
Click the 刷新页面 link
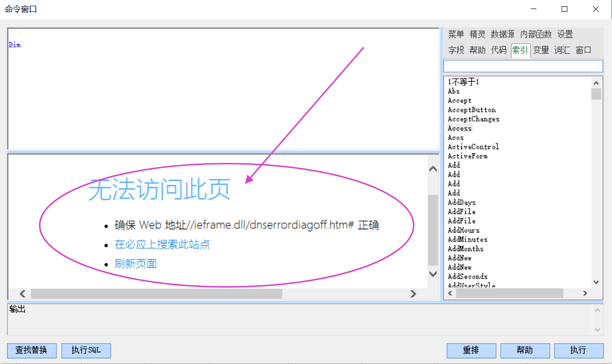pos(136,264)
